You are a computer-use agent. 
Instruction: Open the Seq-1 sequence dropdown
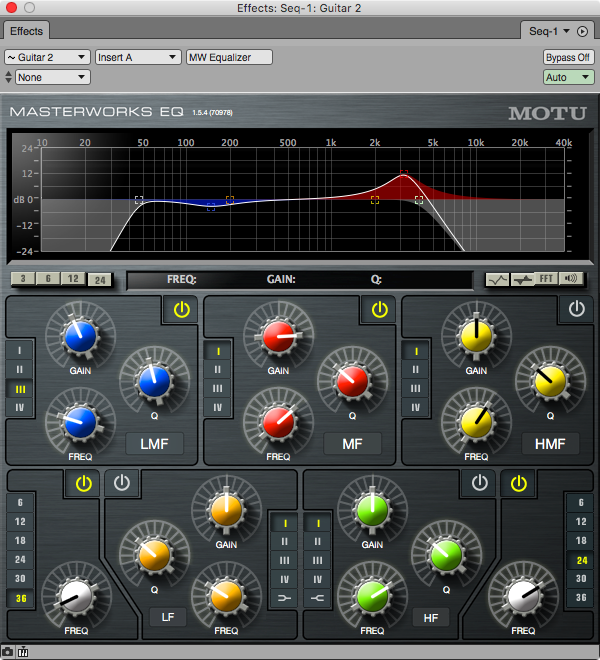[549, 32]
